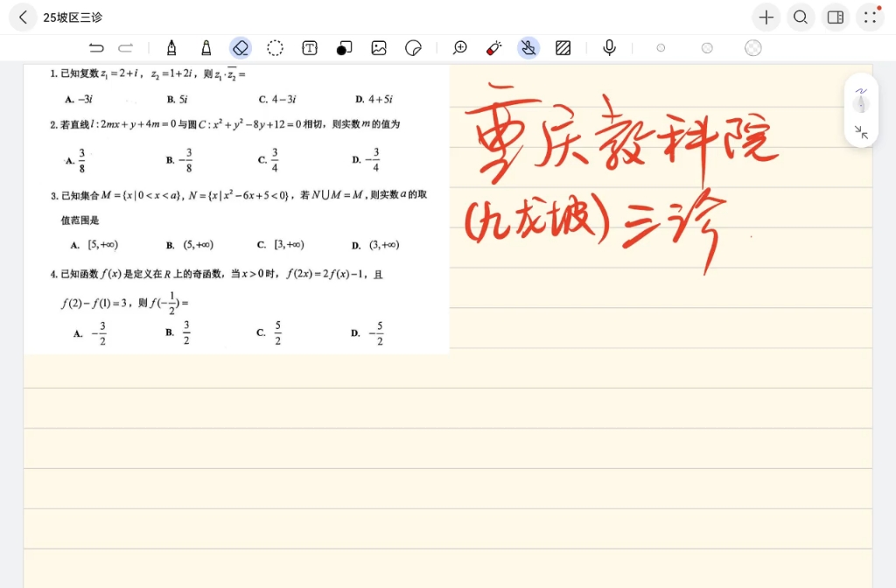Redo the last action
This screenshot has height=588, width=896.
click(x=126, y=48)
